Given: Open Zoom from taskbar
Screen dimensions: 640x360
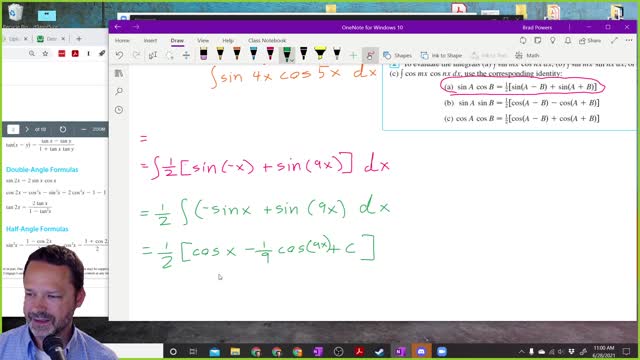Looking at the screenshot, I should tap(442, 351).
